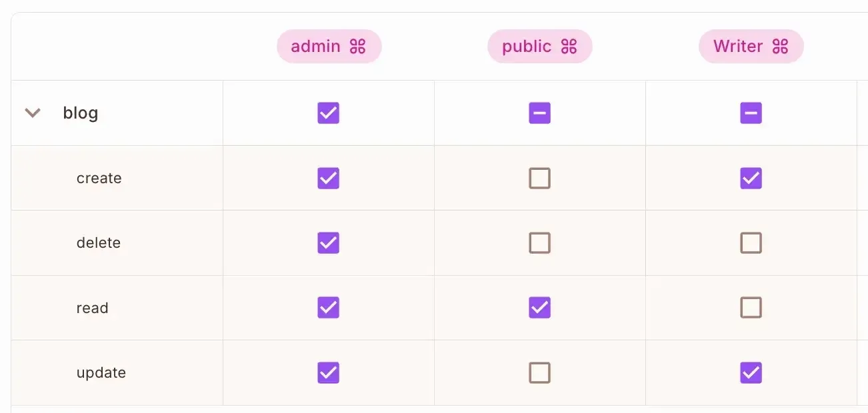Disable delete permission for admin
Viewport: 868px width, 413px height.
pyautogui.click(x=328, y=242)
